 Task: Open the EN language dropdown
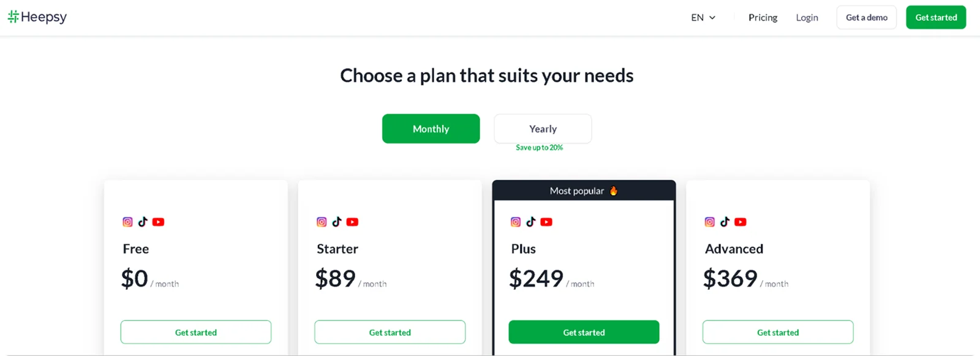click(x=702, y=17)
